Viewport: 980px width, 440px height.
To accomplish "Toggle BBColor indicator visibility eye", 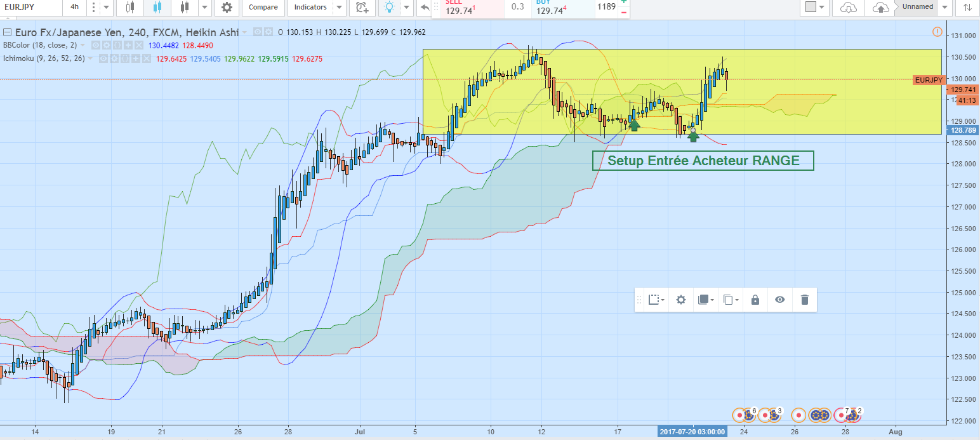I will 96,45.
